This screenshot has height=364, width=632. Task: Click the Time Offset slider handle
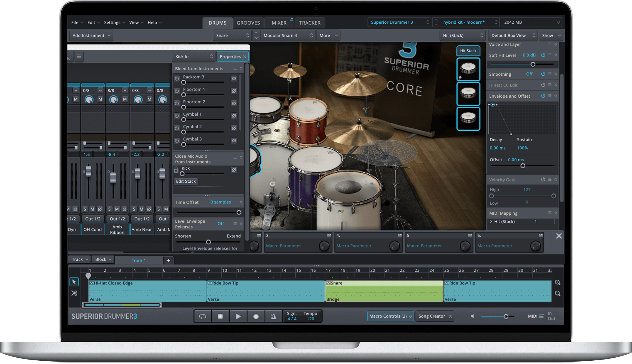(x=239, y=212)
